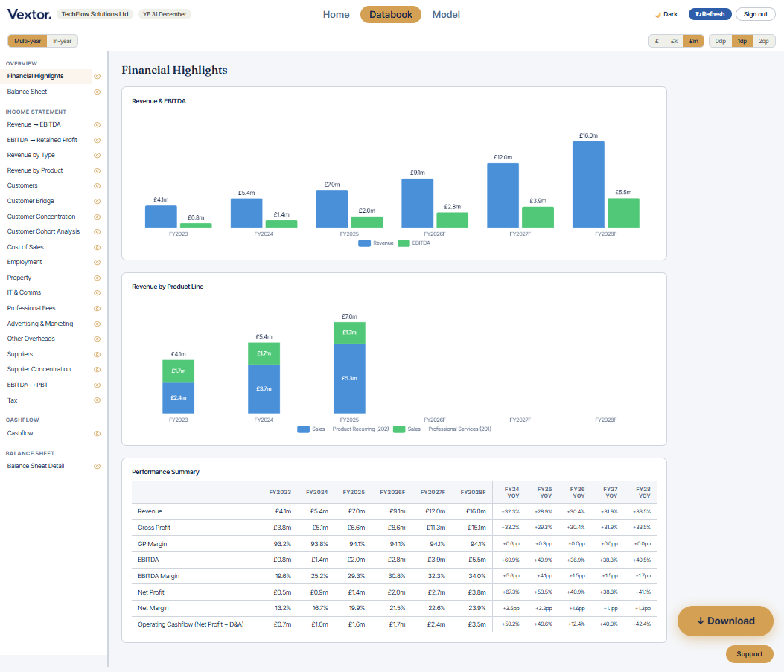Viewport: 784px width, 672px height.
Task: Set precision to 1dp
Action: pos(742,41)
